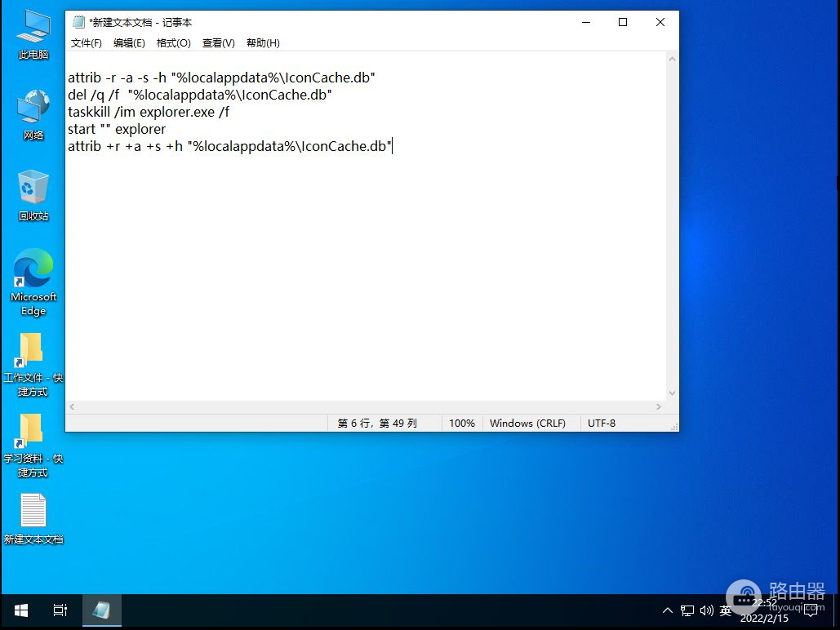This screenshot has width=840, height=630.
Task: Click the network icon in the system tray
Action: (687, 610)
